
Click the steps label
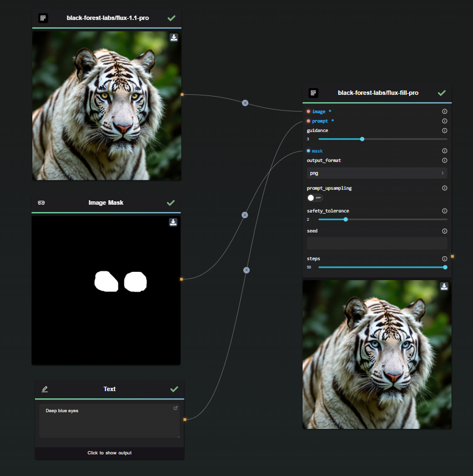314,259
